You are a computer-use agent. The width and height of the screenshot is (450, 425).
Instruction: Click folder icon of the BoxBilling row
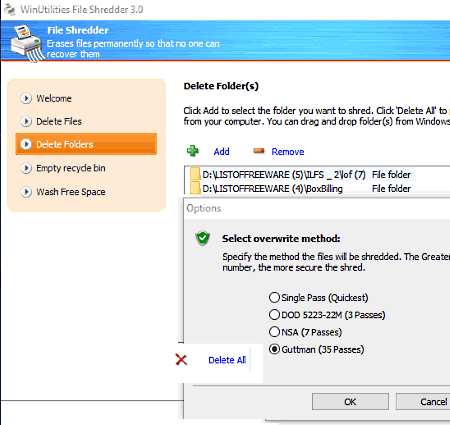click(195, 188)
